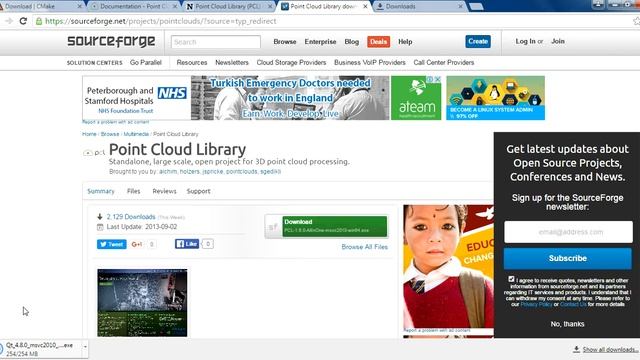Switch to the Point Cloud Library (PCL) tab
640x360 pixels.
coord(228,7)
